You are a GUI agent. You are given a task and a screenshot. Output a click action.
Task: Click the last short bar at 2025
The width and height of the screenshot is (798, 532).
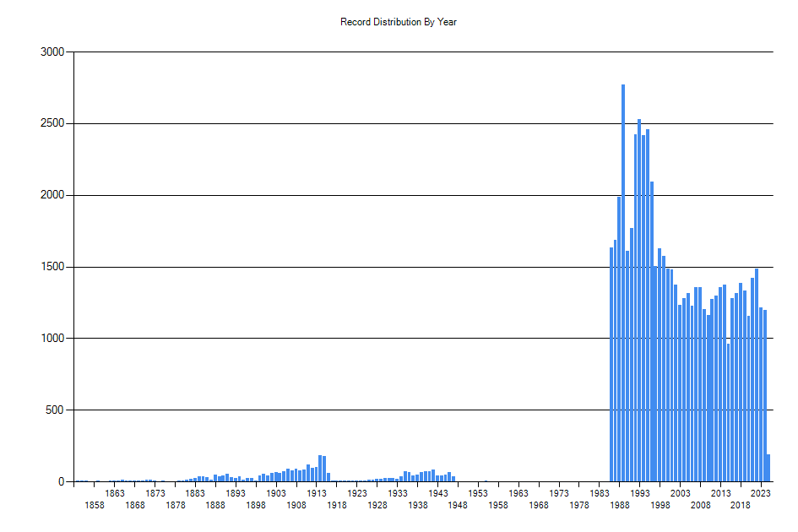pos(768,467)
